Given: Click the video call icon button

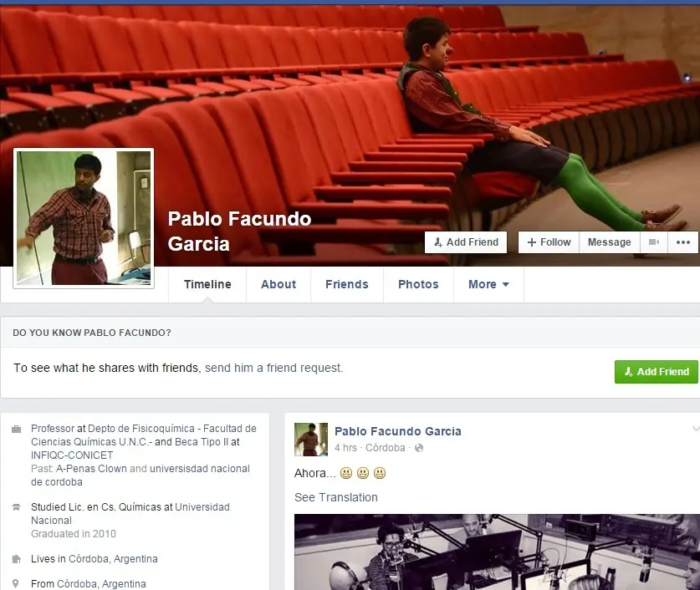Looking at the screenshot, I should (x=654, y=242).
